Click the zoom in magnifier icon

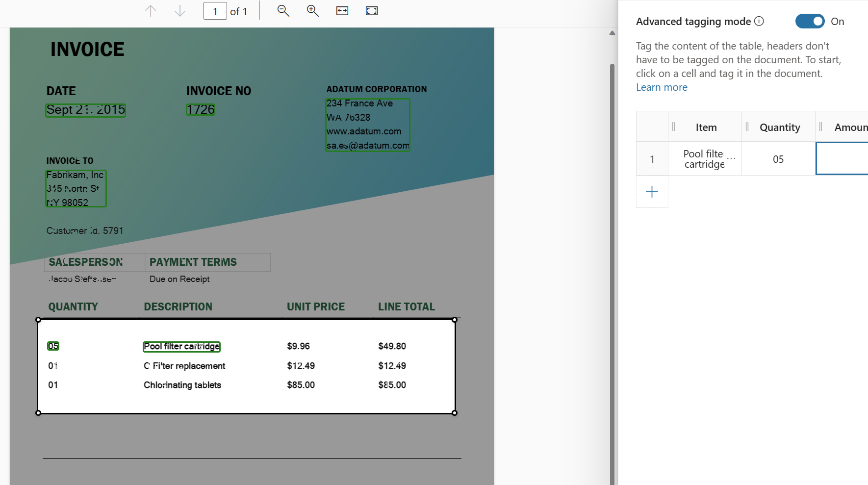point(313,11)
